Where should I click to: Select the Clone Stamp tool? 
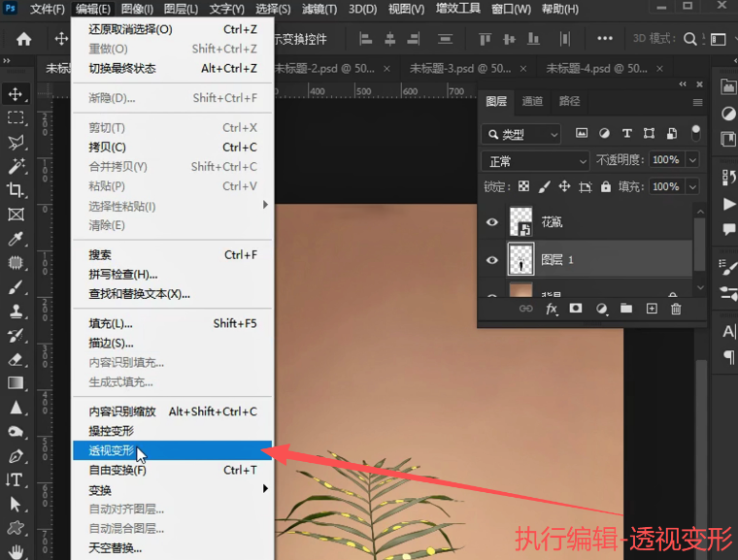16,312
